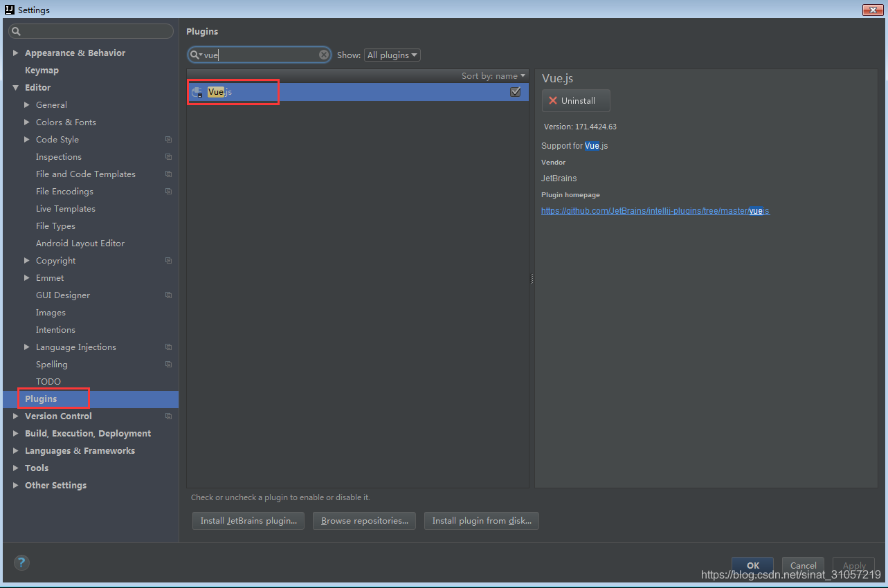Viewport: 888px width, 588px height.
Task: Close the Settings dialog window
Action: 871,10
